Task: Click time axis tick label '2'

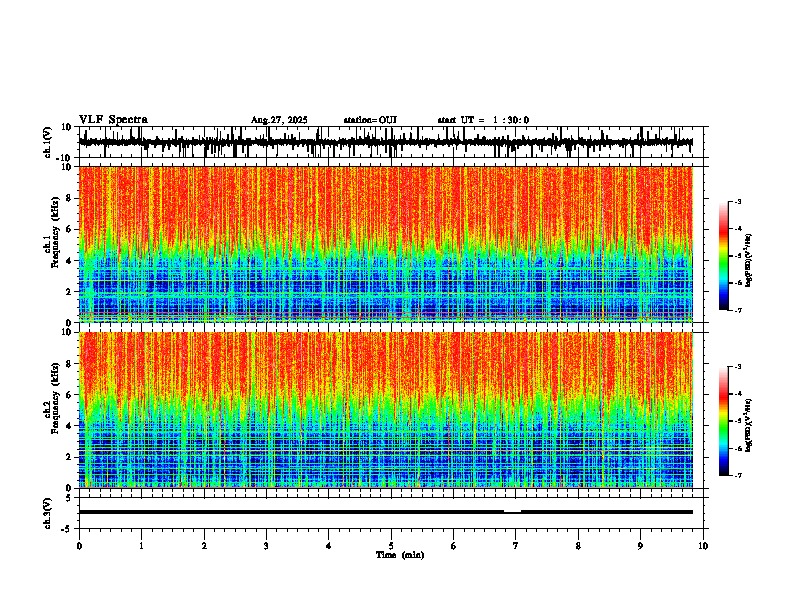Action: pyautogui.click(x=204, y=546)
